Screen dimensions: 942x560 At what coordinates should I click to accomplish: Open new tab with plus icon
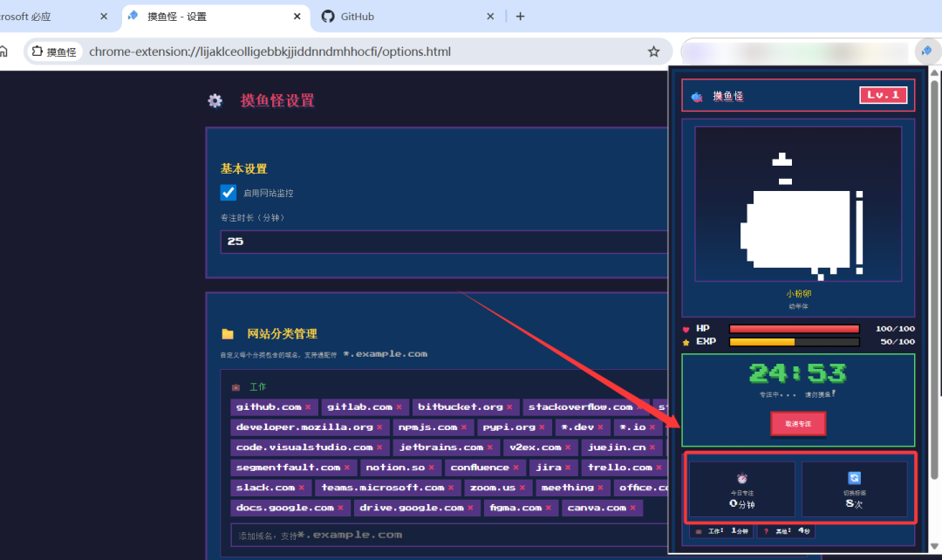[x=520, y=17]
